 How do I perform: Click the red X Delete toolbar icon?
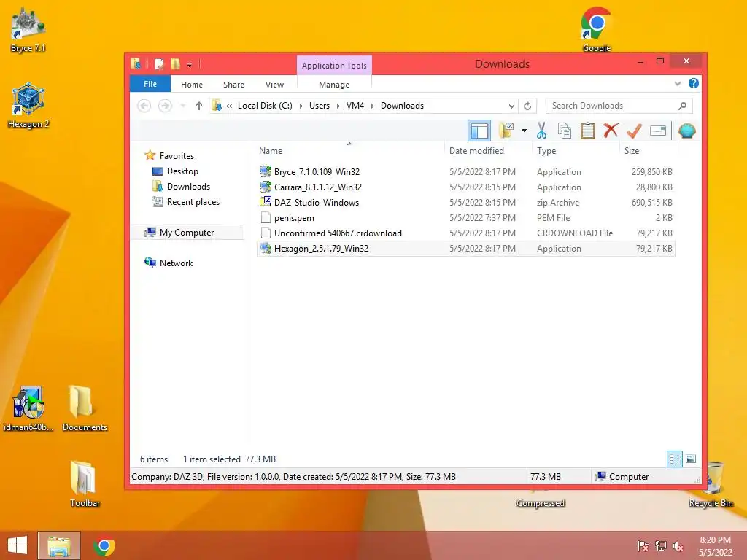pyautogui.click(x=611, y=131)
